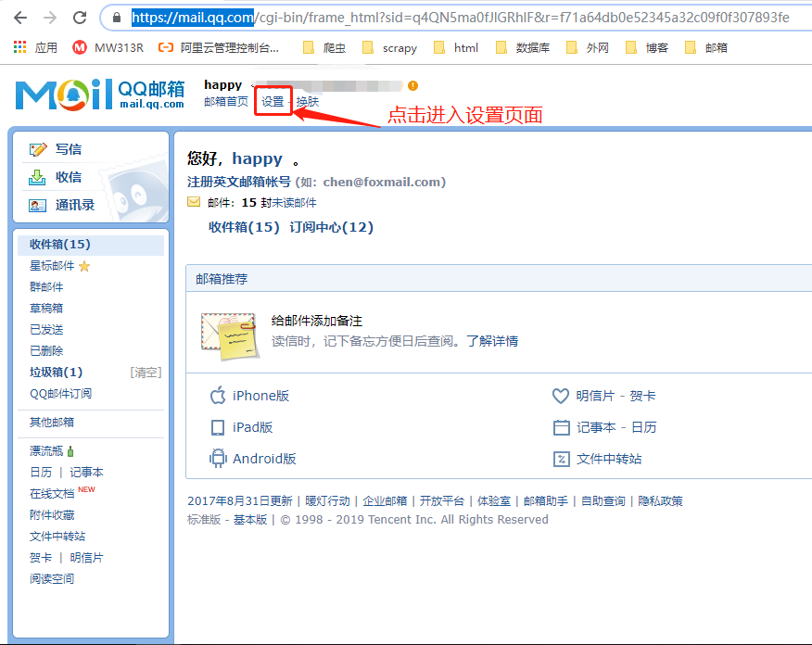The image size is (812, 645).
Task: Open 在线文档 in sidebar
Action: (52, 493)
